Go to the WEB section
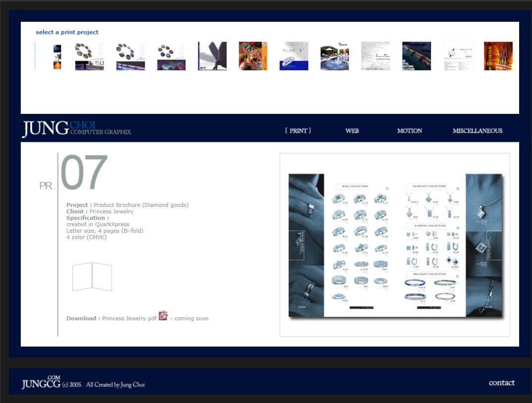The image size is (532, 403). pyautogui.click(x=352, y=131)
